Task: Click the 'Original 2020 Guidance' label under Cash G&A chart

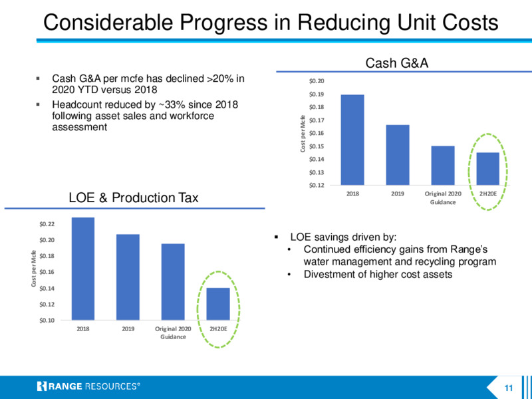Action: pyautogui.click(x=443, y=198)
